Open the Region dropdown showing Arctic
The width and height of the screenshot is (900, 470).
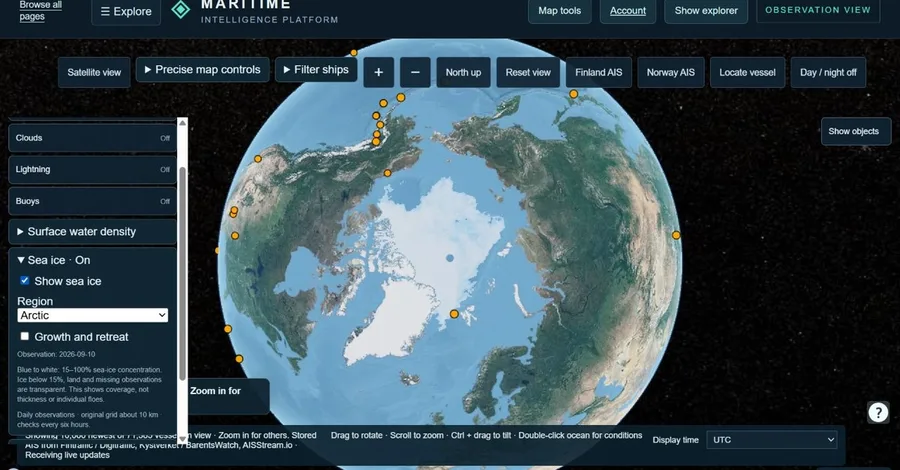click(x=92, y=315)
